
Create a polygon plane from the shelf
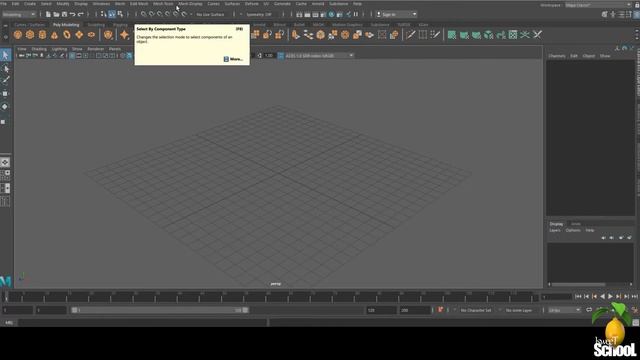tap(79, 35)
